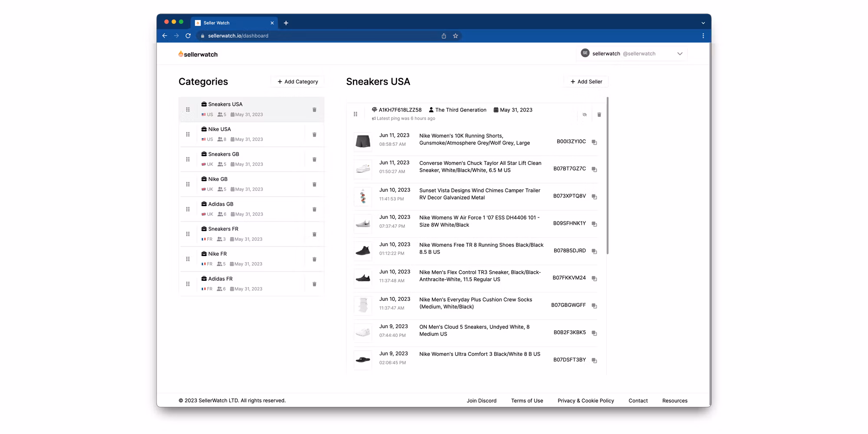Delete the Nike USA category
The image size is (868, 434).
tap(314, 135)
